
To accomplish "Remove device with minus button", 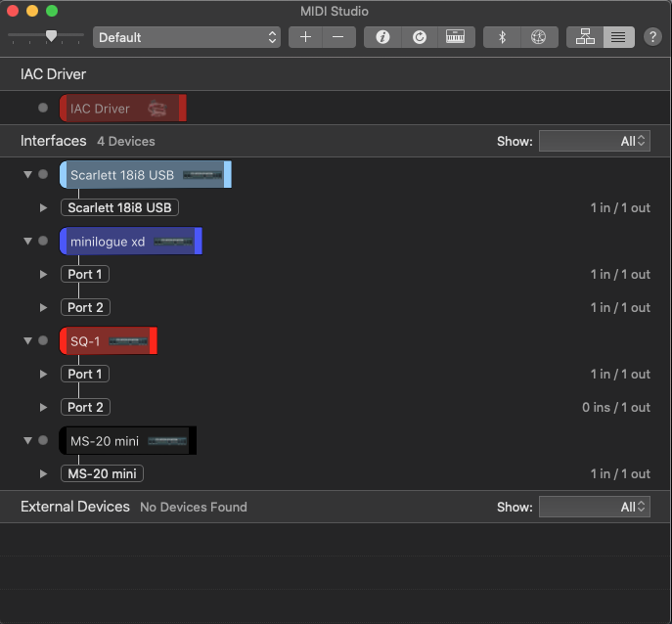I will (x=338, y=37).
